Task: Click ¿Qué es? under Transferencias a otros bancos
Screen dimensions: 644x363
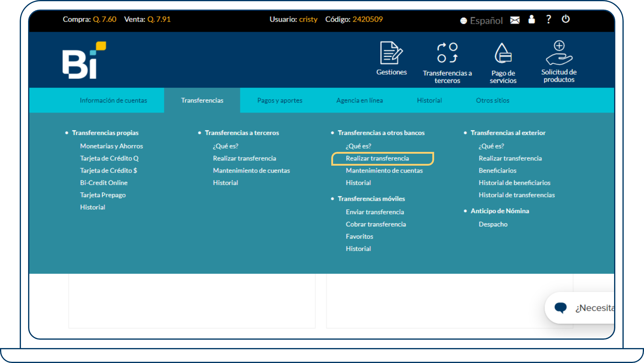Action: click(x=358, y=146)
